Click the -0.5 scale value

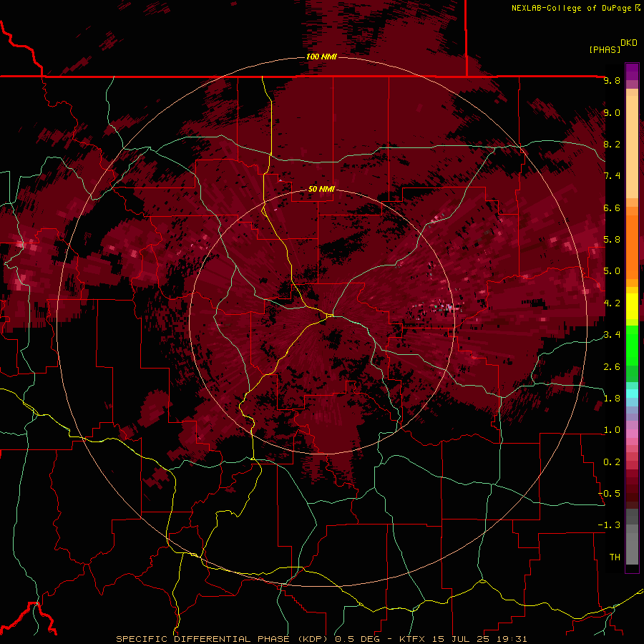(x=609, y=493)
